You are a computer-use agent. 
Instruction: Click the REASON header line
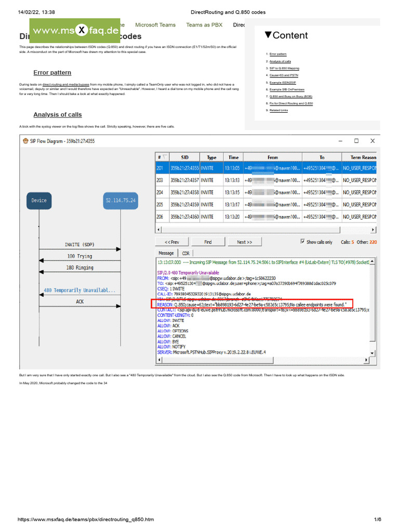252,304
